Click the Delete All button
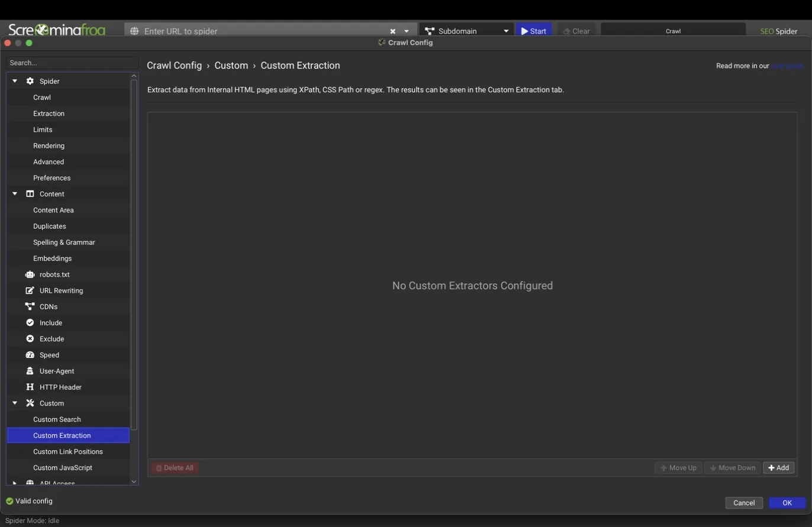Image resolution: width=812 pixels, height=527 pixels. pyautogui.click(x=175, y=468)
